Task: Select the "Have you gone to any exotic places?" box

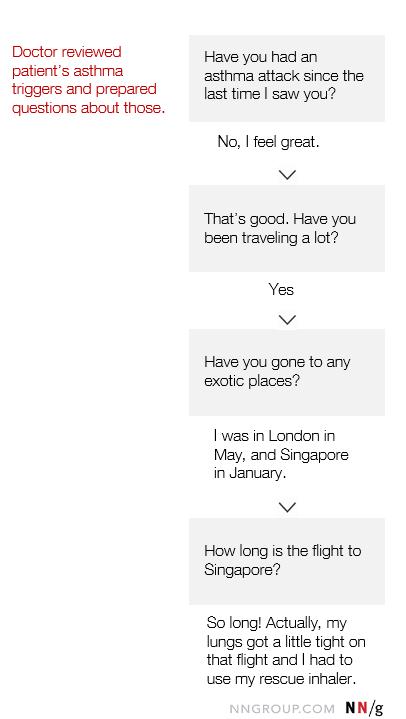Action: click(287, 372)
